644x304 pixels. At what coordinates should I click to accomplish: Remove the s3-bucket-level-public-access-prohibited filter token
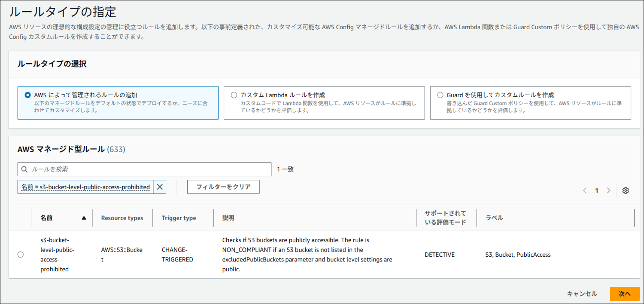[160, 187]
